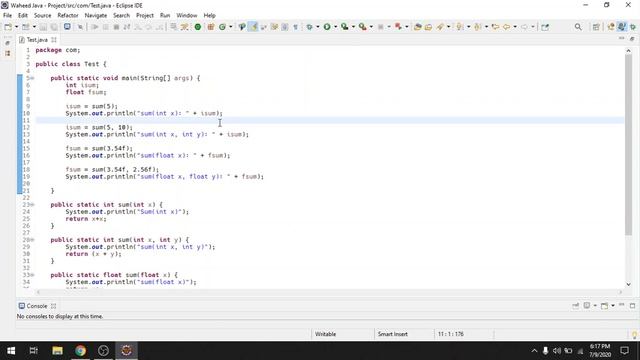
Task: Click the Pin Editor toolbar icon
Action: tap(545, 27)
